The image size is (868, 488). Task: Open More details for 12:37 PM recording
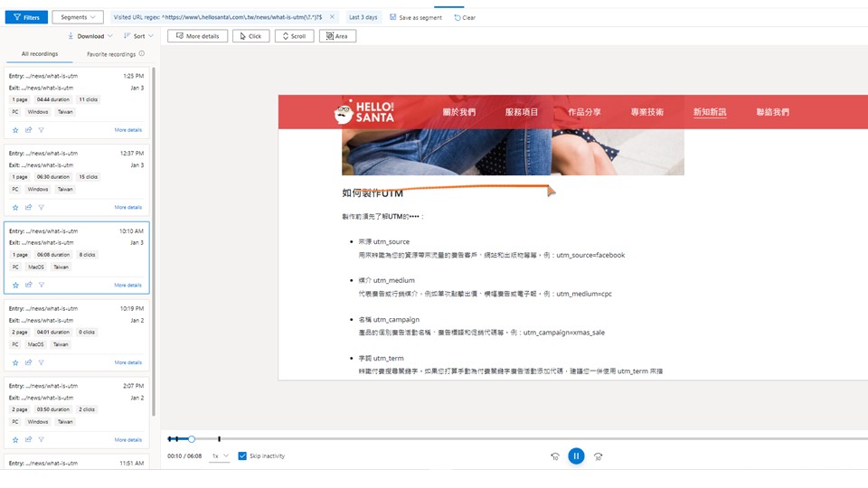(x=127, y=208)
